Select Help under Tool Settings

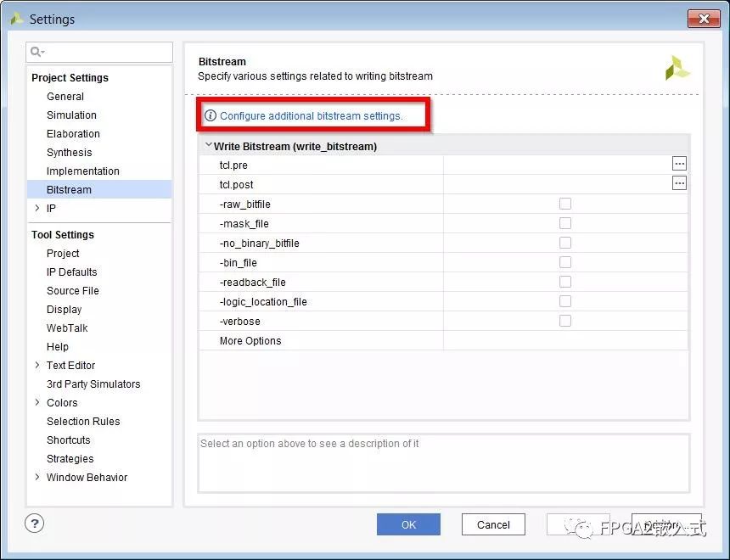[58, 346]
